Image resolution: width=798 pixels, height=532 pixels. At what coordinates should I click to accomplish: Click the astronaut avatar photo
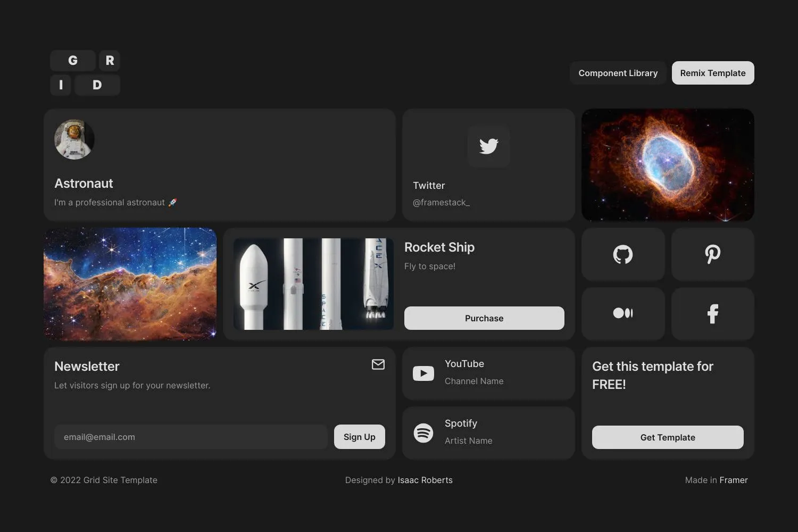(74, 139)
